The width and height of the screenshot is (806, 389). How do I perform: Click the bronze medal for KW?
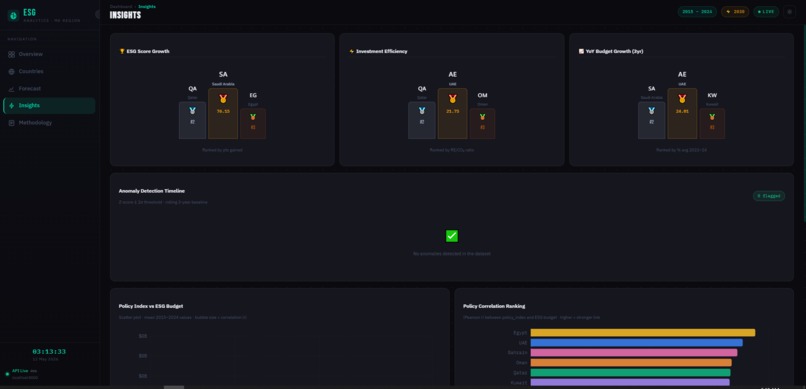click(x=712, y=117)
